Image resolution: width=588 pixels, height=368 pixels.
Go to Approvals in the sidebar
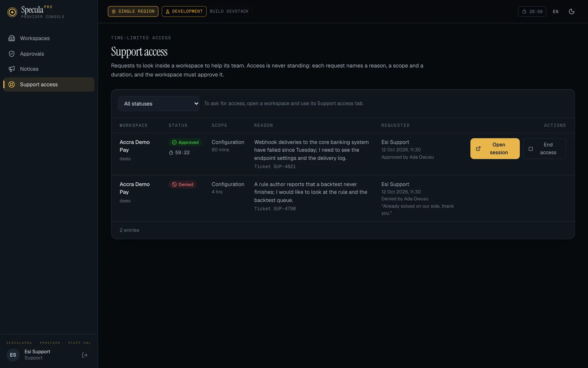point(49,54)
